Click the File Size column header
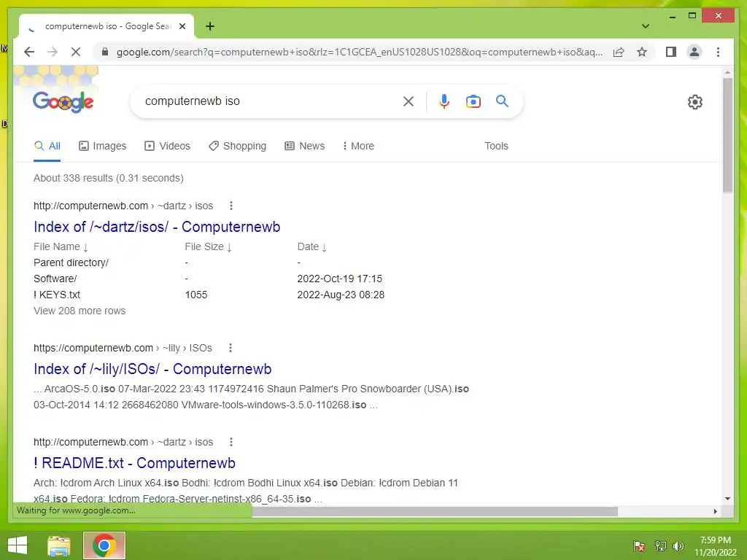 point(208,246)
